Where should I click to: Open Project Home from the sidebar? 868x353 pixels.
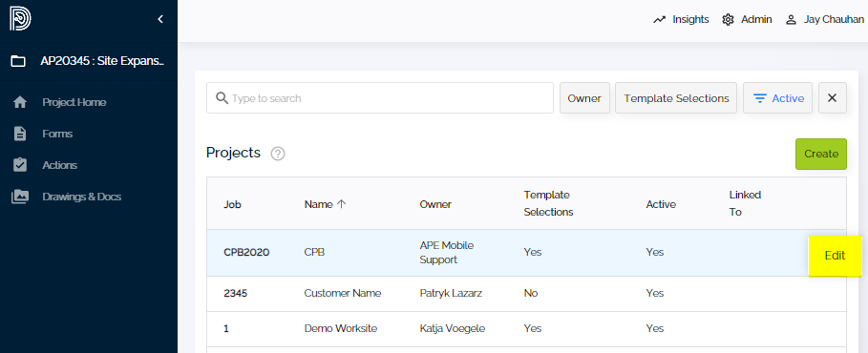tap(74, 102)
